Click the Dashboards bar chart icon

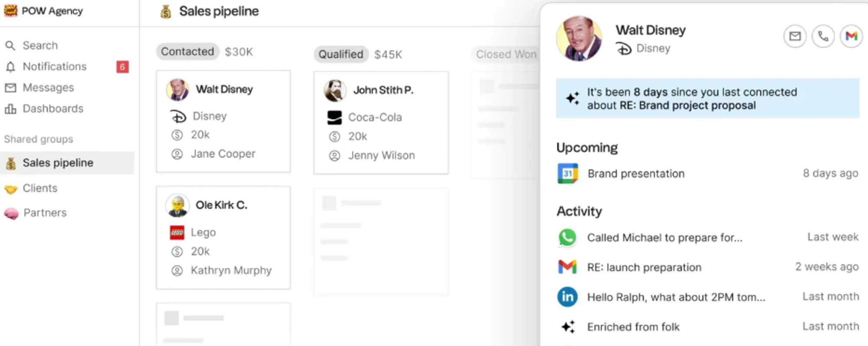[10, 109]
